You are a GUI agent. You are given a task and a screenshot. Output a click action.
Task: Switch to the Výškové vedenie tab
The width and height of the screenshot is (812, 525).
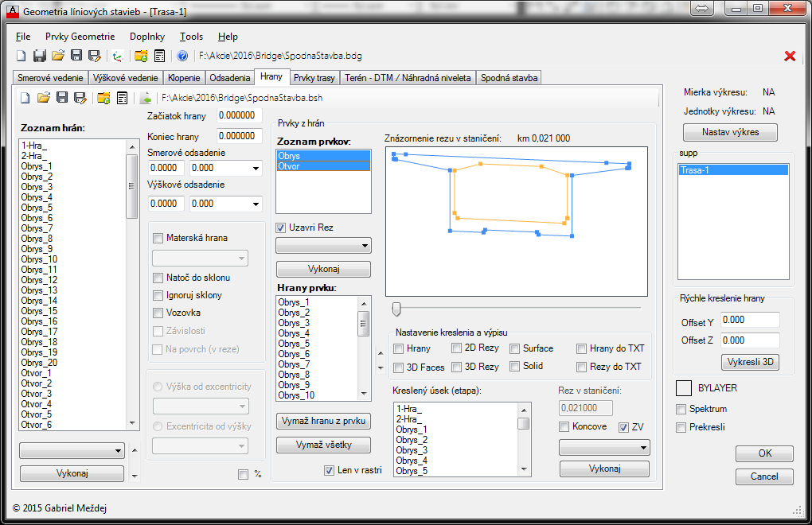tap(123, 78)
